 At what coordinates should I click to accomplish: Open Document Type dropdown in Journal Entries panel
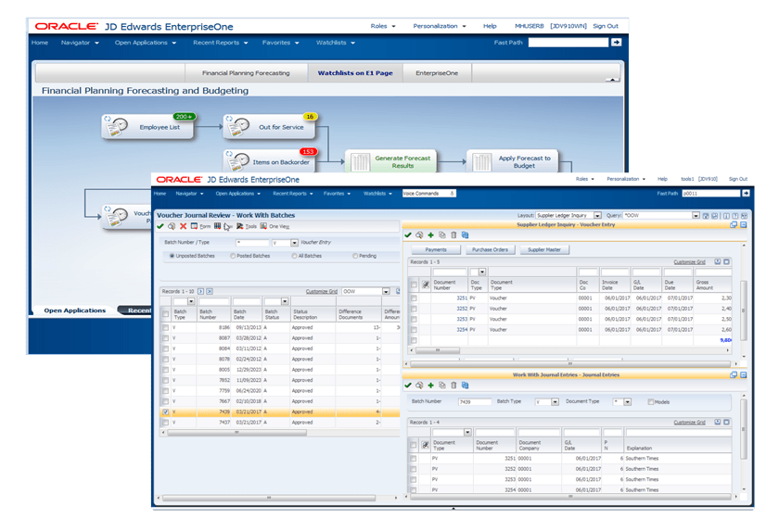point(628,402)
